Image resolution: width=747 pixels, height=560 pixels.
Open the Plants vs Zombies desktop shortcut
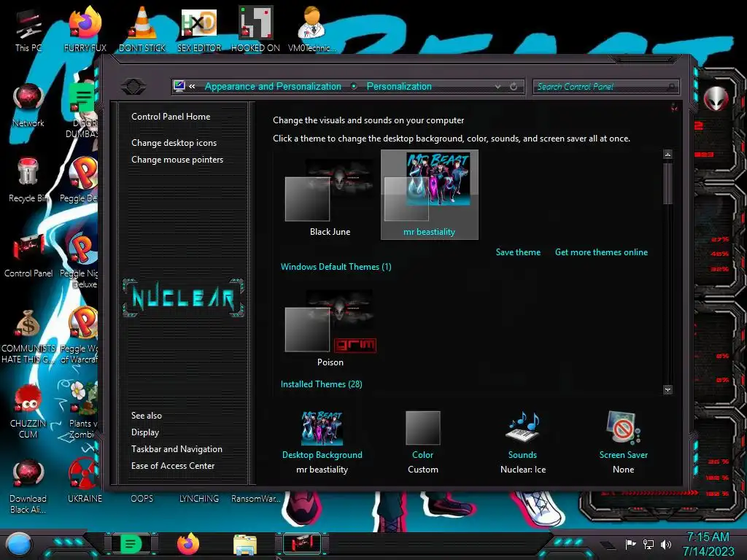point(84,411)
